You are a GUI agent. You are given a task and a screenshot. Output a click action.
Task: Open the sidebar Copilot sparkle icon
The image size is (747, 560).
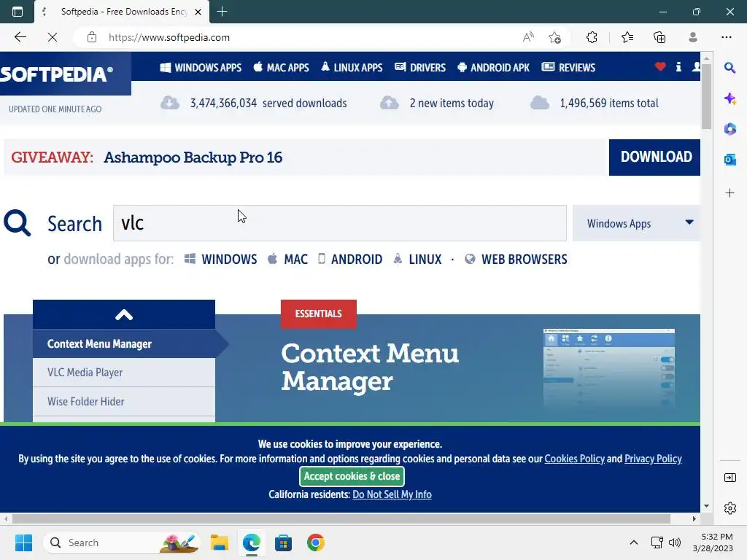pos(729,98)
